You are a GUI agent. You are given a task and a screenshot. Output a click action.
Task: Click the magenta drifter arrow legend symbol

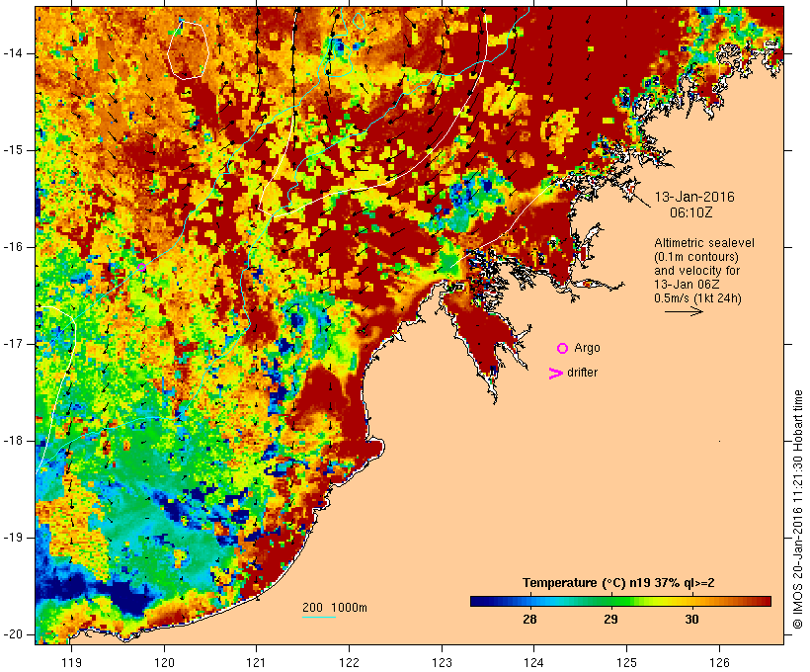tap(555, 374)
